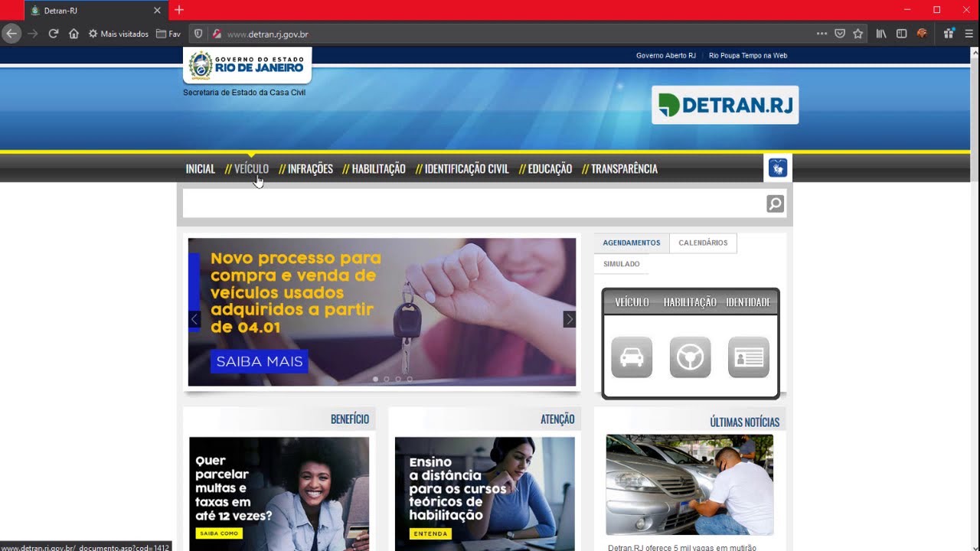This screenshot has height=551, width=980.
Task: Open the Rio Poupa Tempo na Web link
Action: (x=748, y=55)
